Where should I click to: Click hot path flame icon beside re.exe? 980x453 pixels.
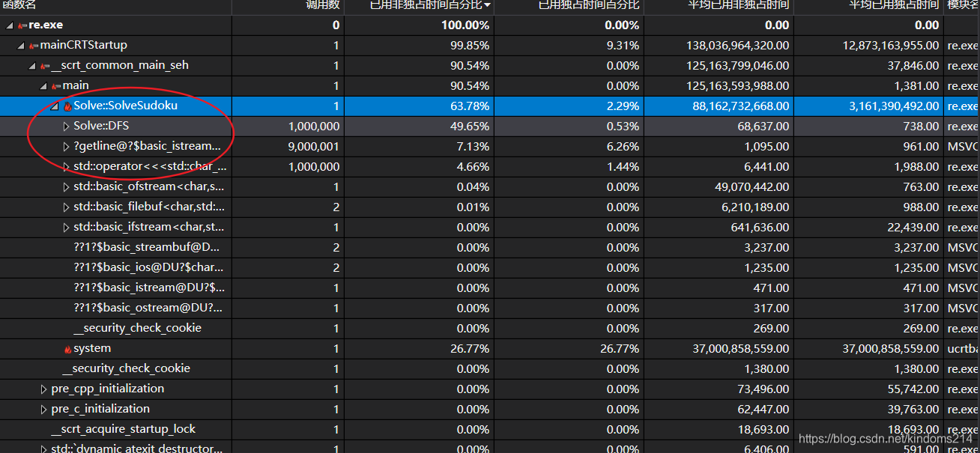tap(22, 25)
